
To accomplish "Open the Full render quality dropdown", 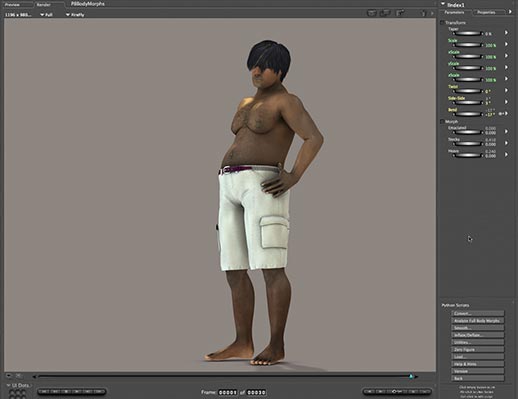I will click(46, 15).
